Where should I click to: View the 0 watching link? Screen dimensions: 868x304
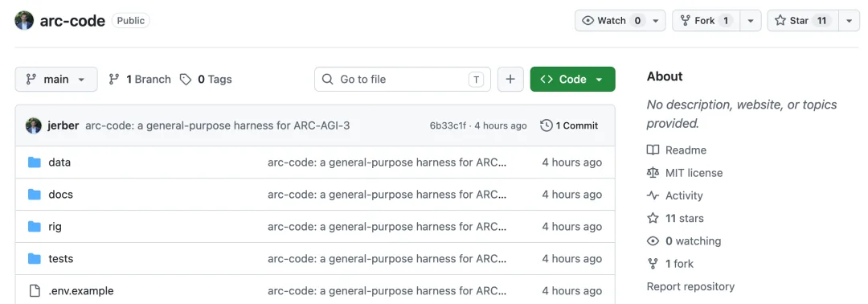693,241
